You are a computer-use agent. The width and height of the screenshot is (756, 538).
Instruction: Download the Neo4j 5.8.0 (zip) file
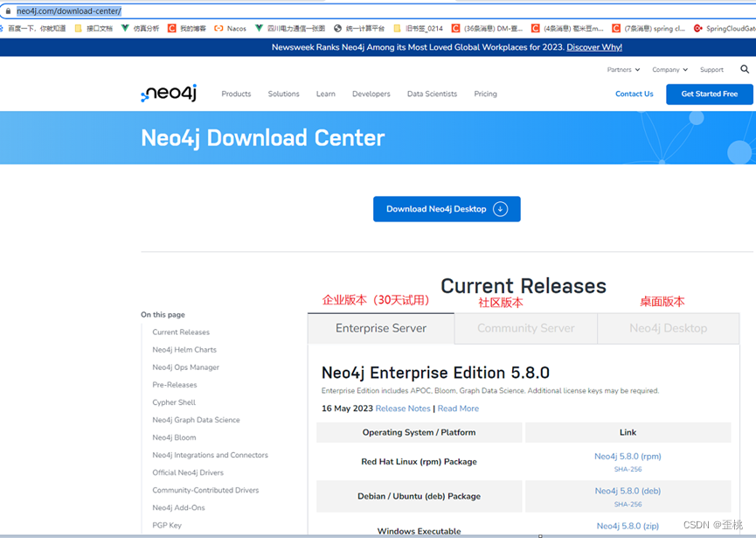[x=628, y=526]
